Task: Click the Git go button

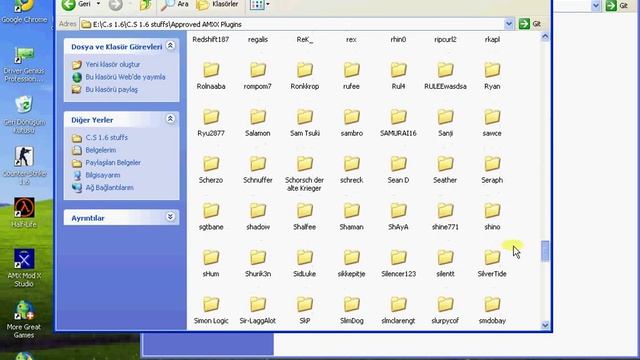Action: point(530,24)
